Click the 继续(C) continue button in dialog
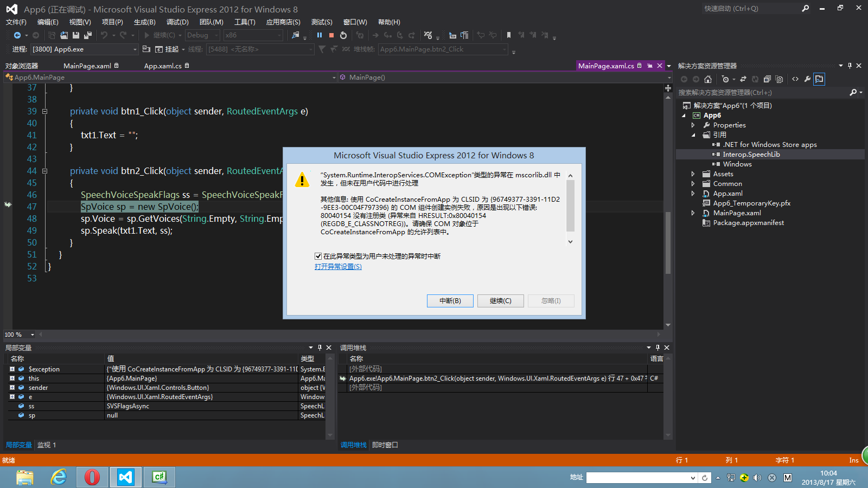The width and height of the screenshot is (868, 488). click(x=501, y=301)
